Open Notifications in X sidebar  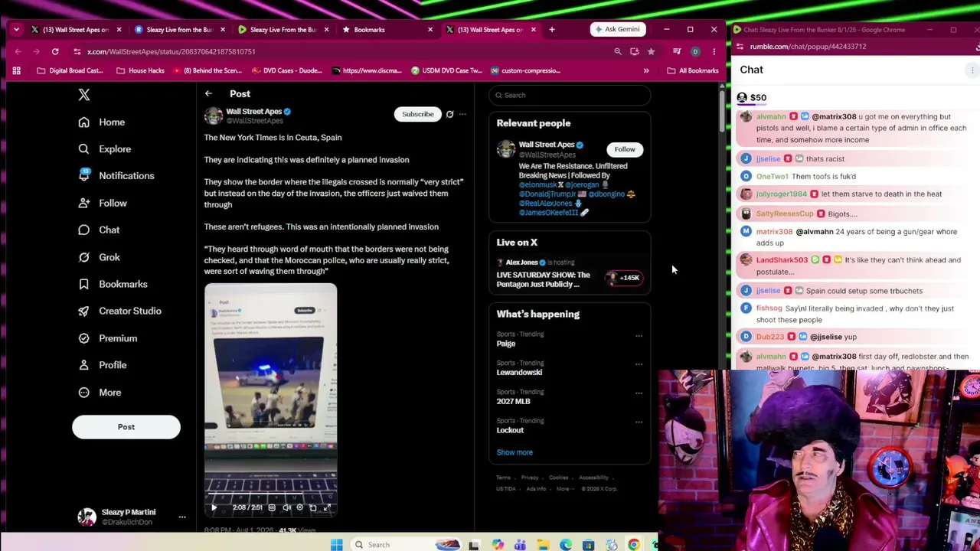pyautogui.click(x=116, y=176)
